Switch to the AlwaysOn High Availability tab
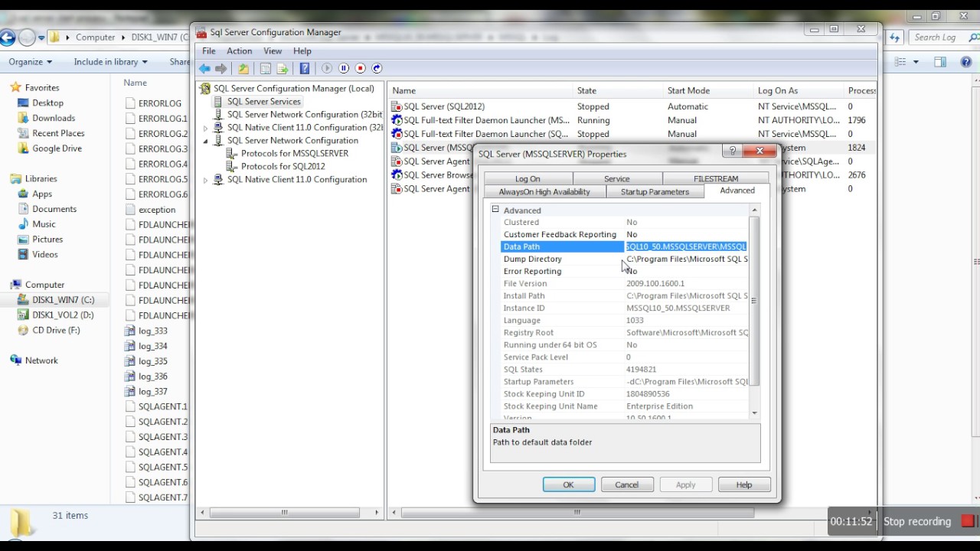 [544, 192]
